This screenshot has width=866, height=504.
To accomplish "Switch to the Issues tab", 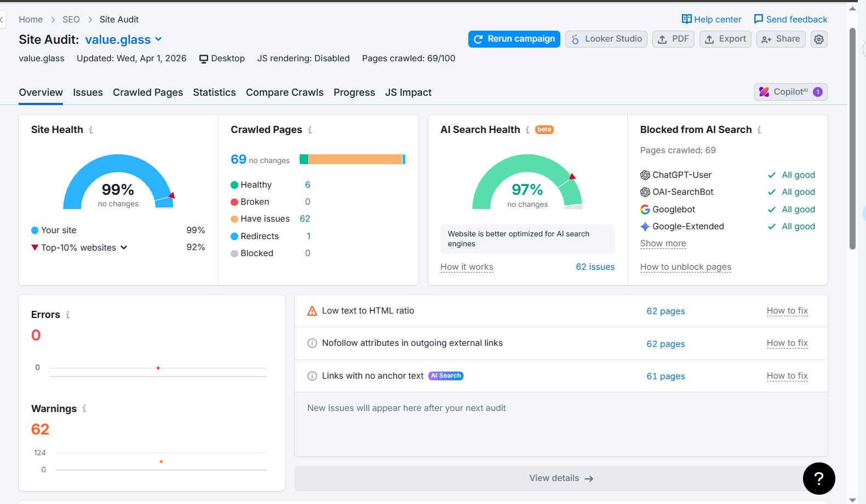I will (88, 92).
